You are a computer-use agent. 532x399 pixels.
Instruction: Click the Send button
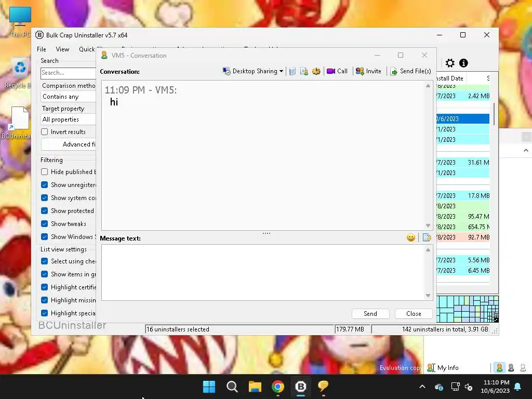click(370, 314)
